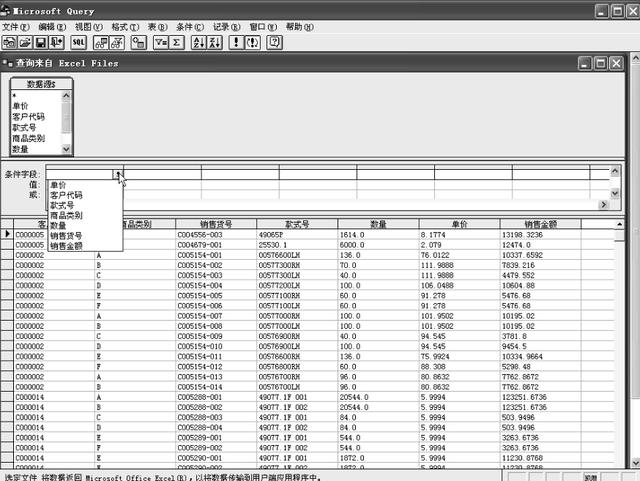Select 客户代码 in the 数据源$ table box

pyautogui.click(x=28, y=117)
